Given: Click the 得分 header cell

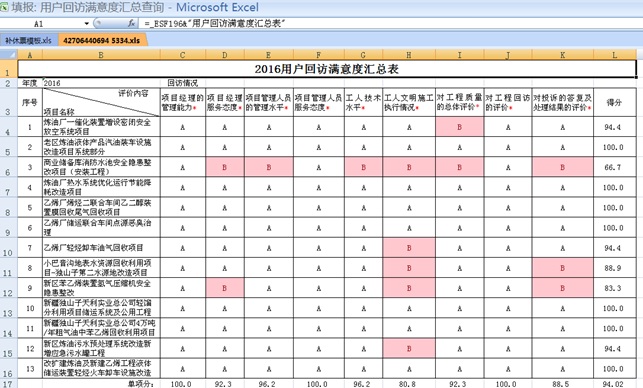Looking at the screenshot, I should tap(614, 102).
